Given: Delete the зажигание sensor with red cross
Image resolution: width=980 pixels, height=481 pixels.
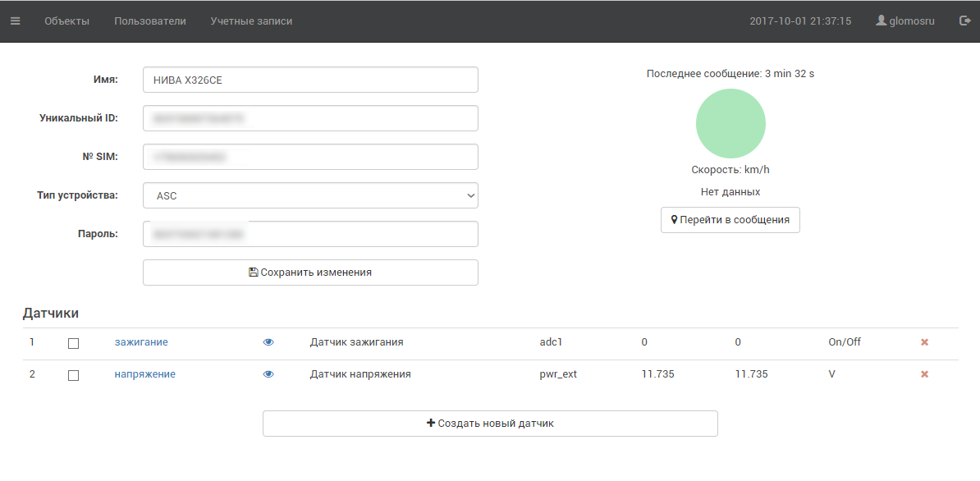Looking at the screenshot, I should tap(924, 342).
